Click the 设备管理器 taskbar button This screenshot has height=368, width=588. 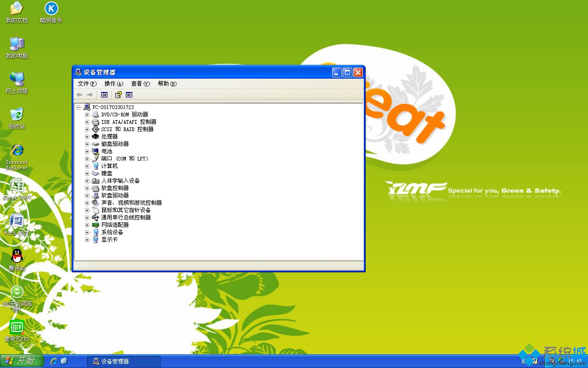pos(124,362)
